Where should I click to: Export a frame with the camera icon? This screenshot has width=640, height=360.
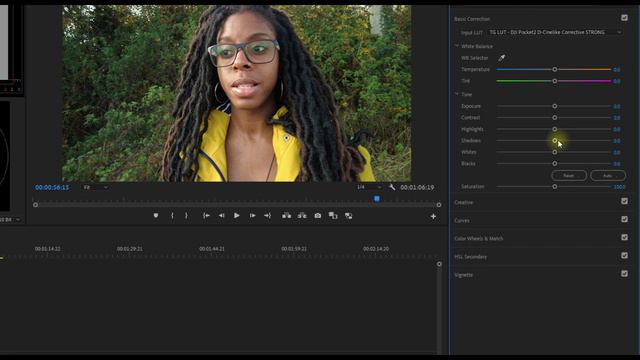point(318,216)
